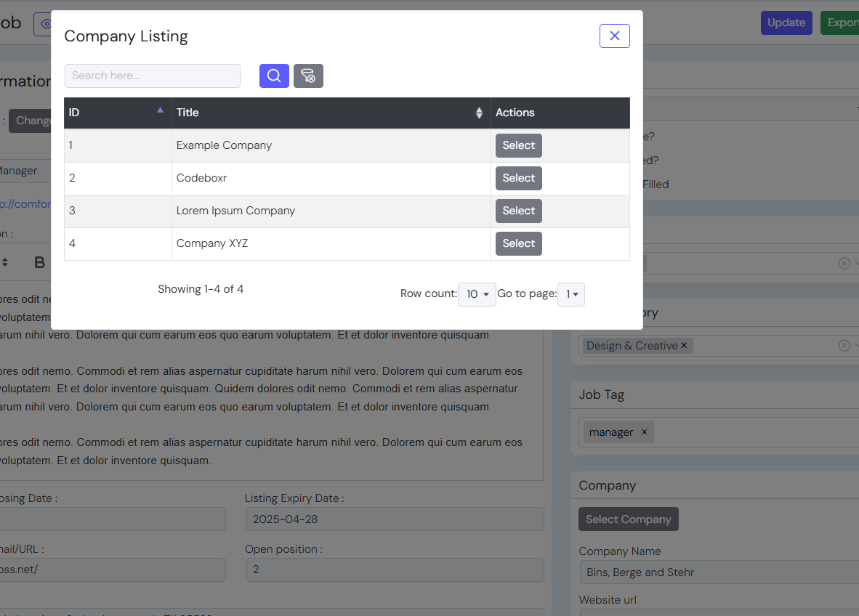Viewport: 859px width, 616px height.
Task: Open the Row count dropdown
Action: pos(477,294)
